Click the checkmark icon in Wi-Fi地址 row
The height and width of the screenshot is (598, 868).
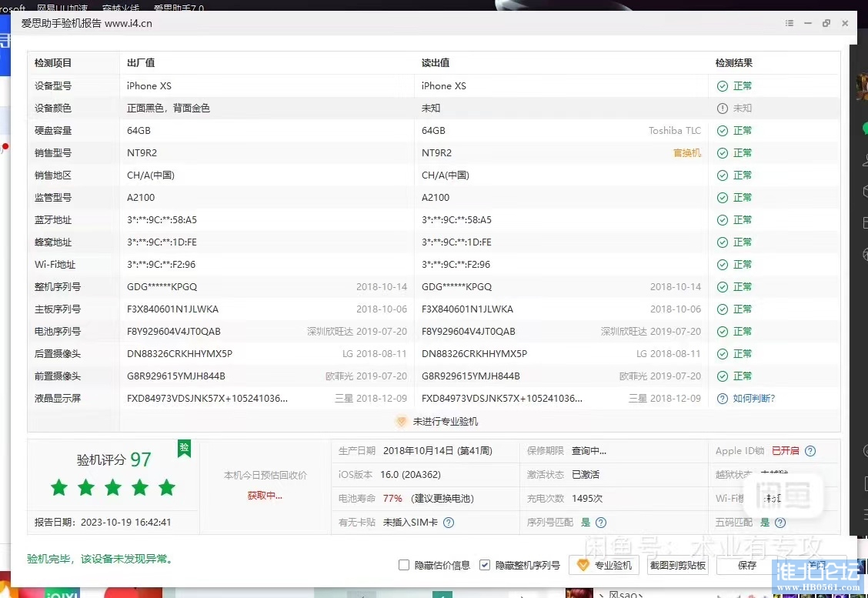click(x=723, y=265)
